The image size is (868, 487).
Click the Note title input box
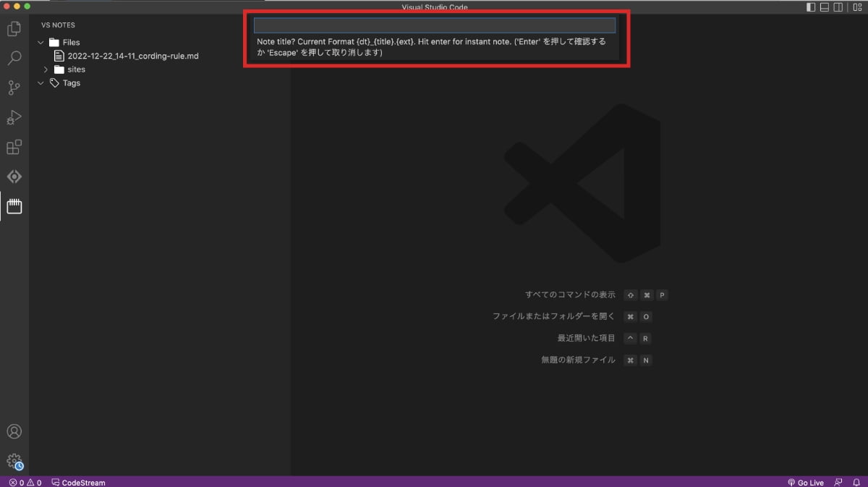pyautogui.click(x=434, y=25)
